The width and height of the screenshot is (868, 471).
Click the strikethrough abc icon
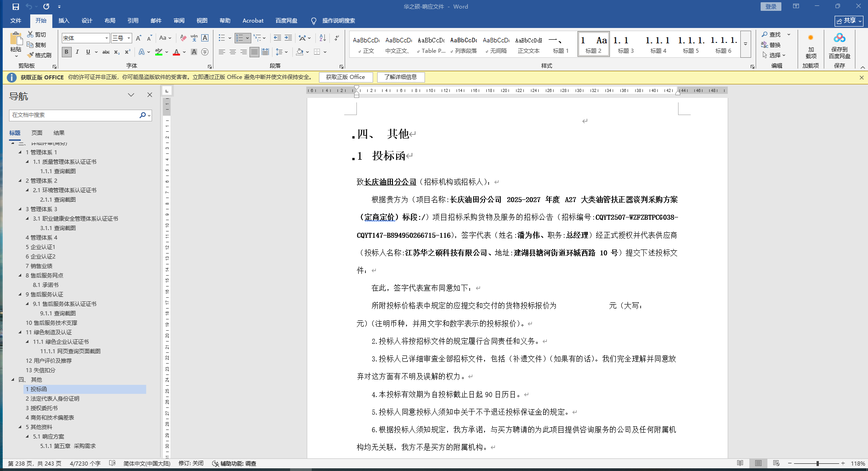click(x=106, y=52)
